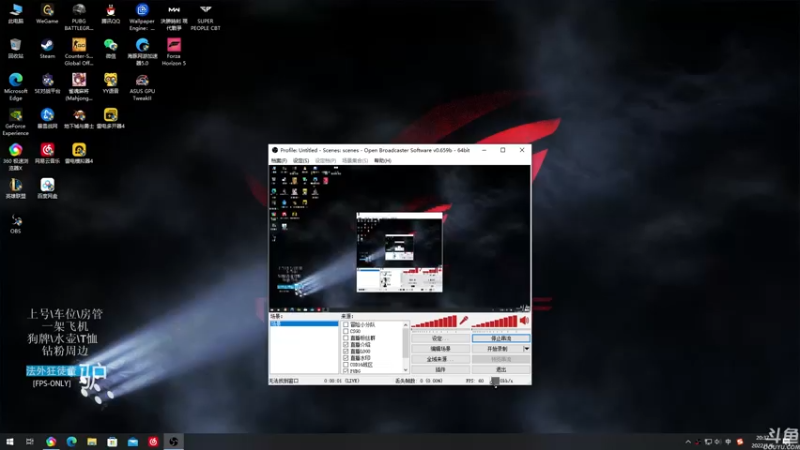Viewport: 800px width, 450px height.
Task: Open the Mail app on the taskbar
Action: click(x=133, y=441)
